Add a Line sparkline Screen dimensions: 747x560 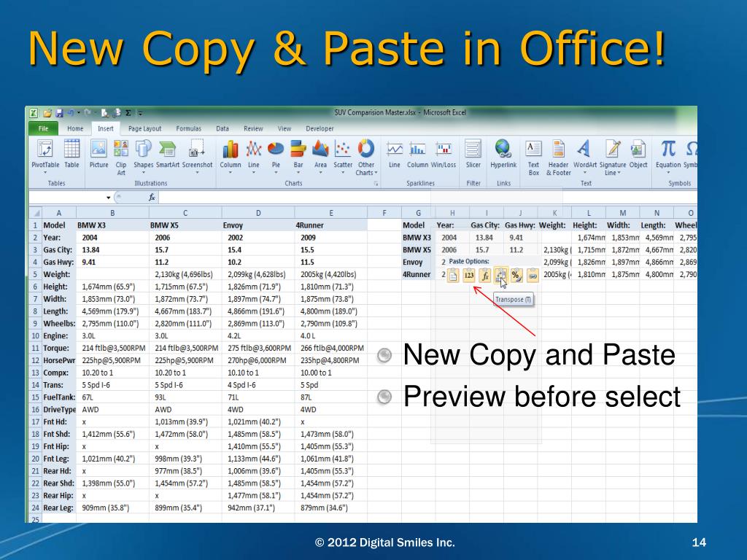click(x=395, y=154)
